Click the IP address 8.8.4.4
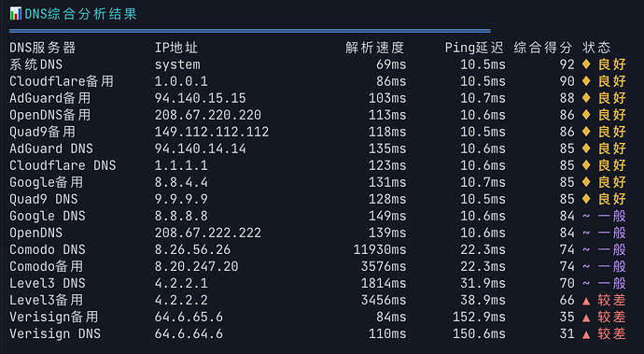644x354 pixels. click(181, 182)
